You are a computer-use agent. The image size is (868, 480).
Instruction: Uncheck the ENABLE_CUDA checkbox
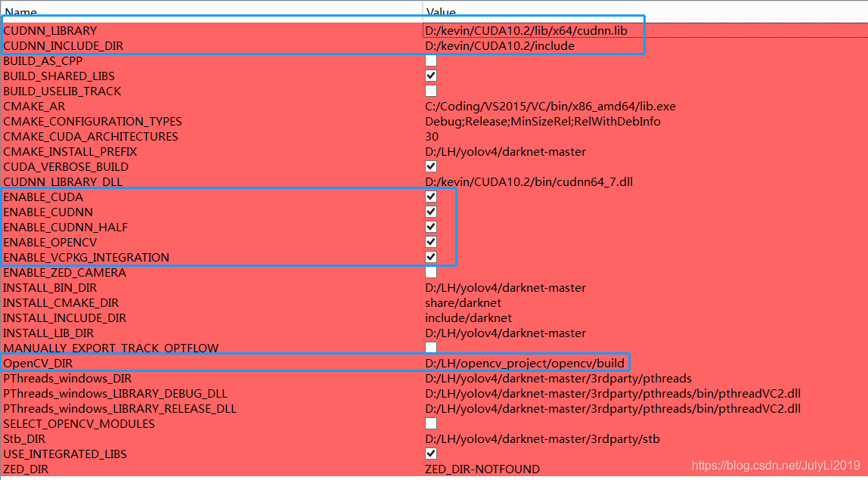431,197
